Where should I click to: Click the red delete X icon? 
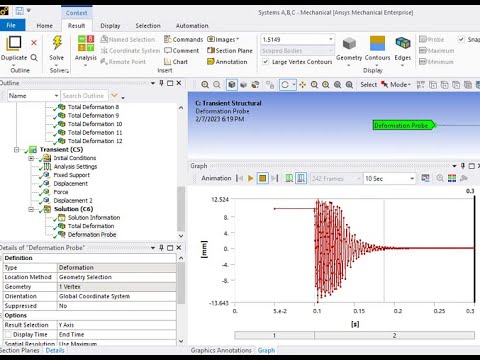coord(34,43)
